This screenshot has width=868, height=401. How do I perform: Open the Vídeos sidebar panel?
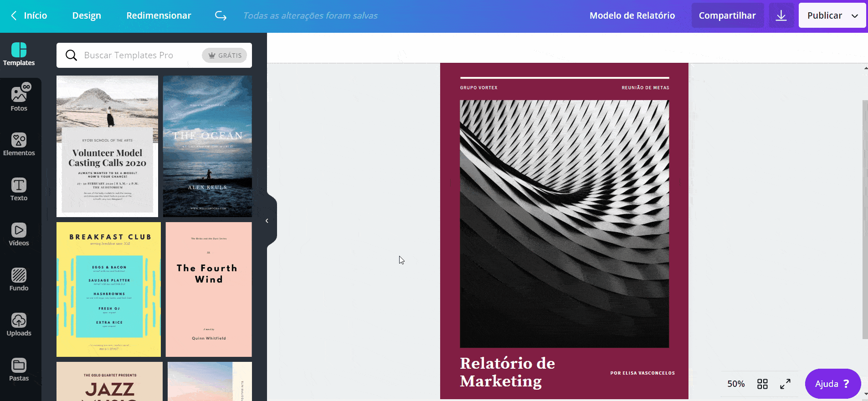pyautogui.click(x=19, y=234)
